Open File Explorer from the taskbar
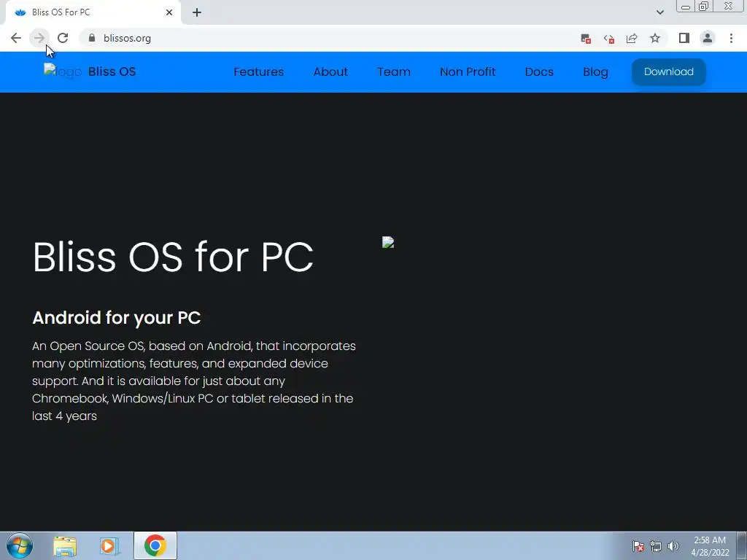Viewport: 747px width, 560px height. point(65,545)
